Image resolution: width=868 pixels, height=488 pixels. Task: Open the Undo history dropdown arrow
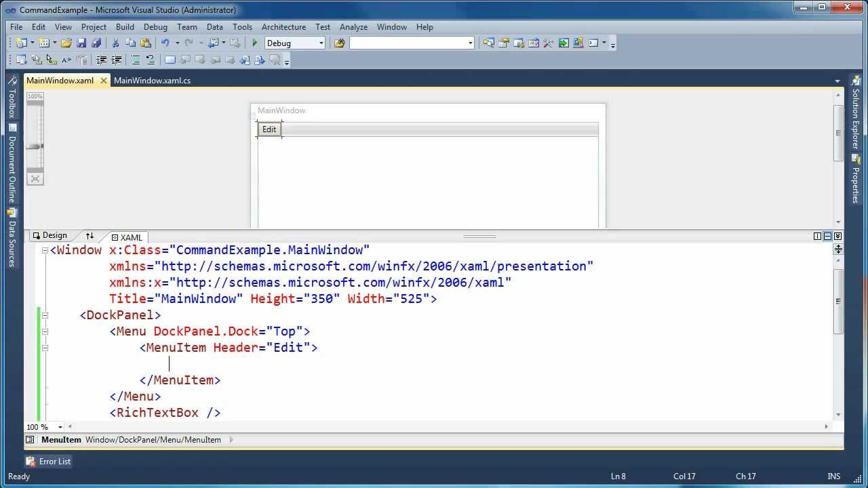[177, 43]
